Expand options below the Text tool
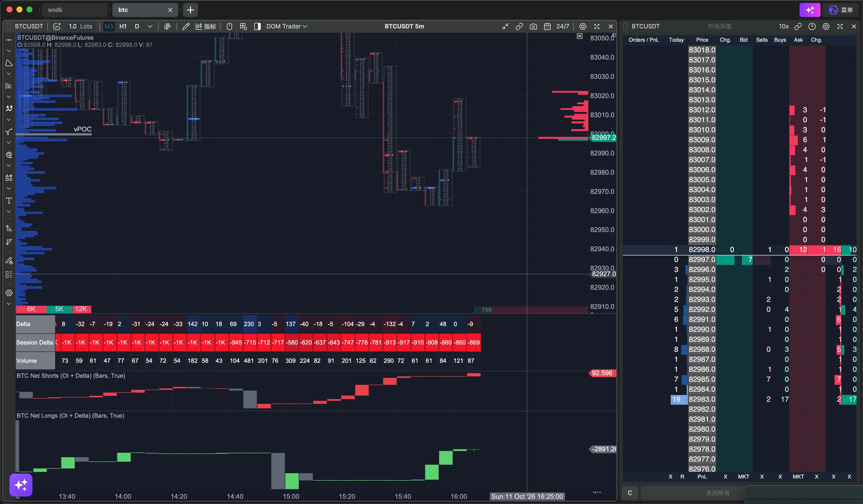 point(9,211)
